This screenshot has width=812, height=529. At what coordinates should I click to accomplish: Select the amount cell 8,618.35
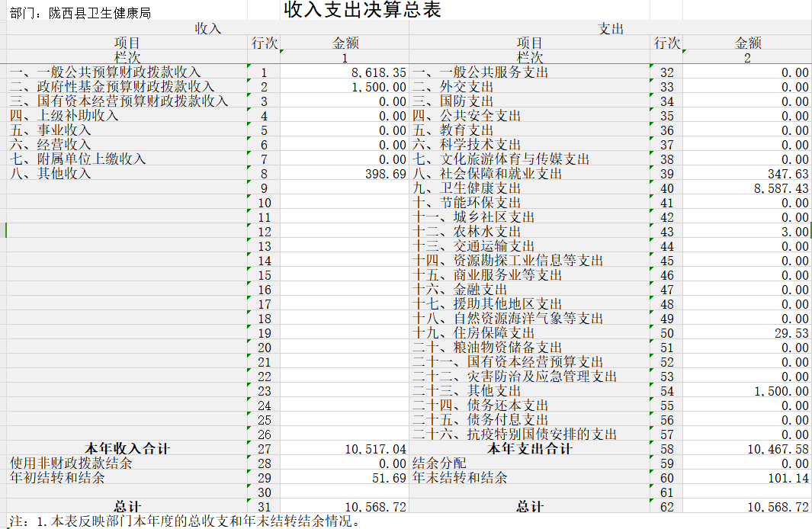(378, 73)
